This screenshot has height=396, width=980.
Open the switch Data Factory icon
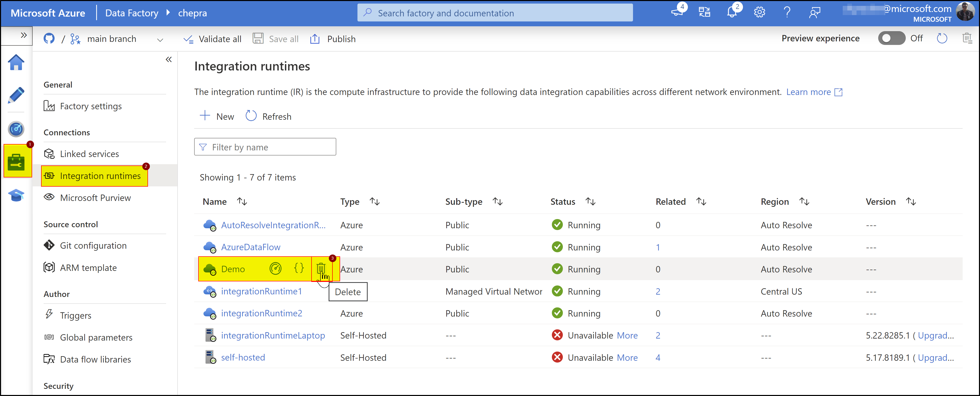tap(704, 12)
